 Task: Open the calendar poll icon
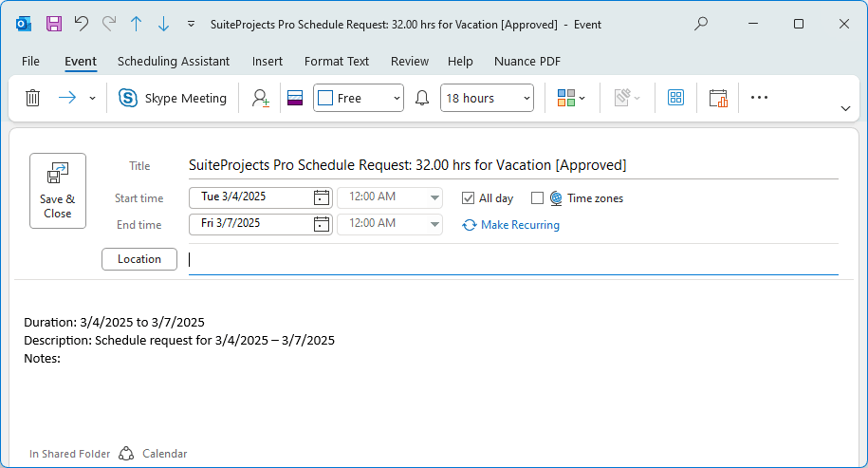[x=718, y=98]
